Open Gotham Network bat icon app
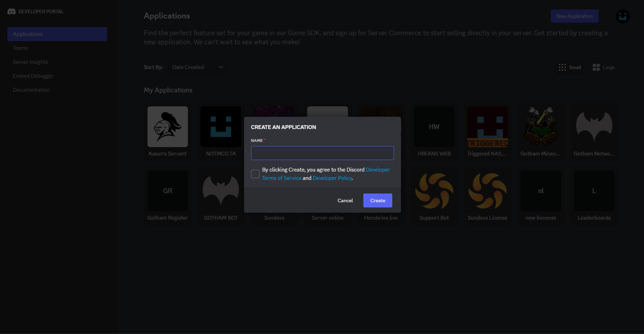 594,127
